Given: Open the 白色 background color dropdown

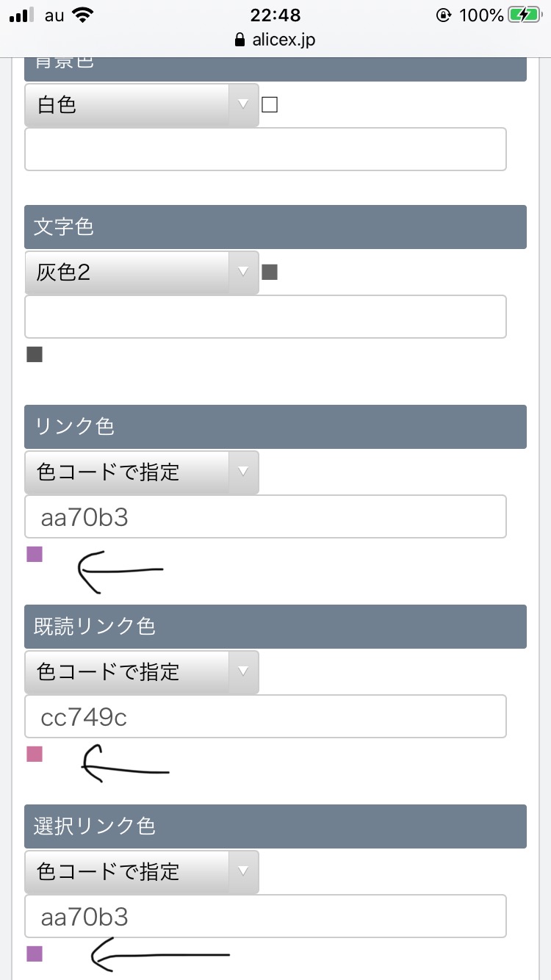Looking at the screenshot, I should 141,106.
